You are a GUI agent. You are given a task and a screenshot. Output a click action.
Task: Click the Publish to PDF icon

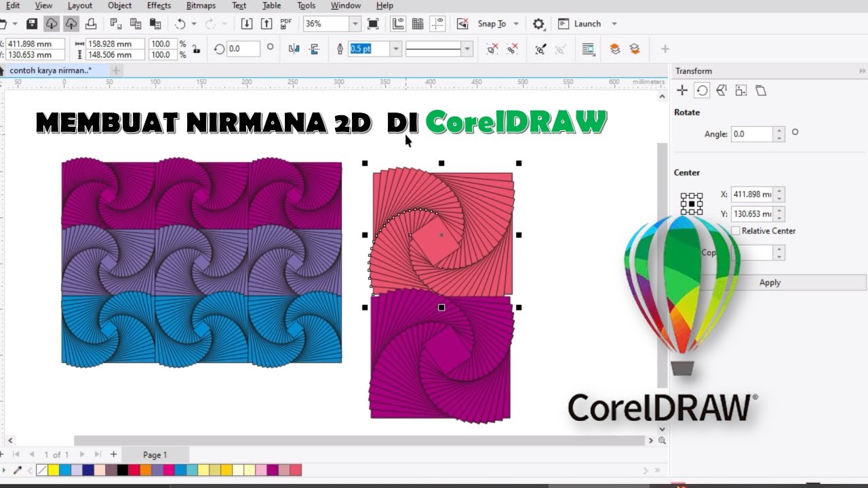point(286,24)
